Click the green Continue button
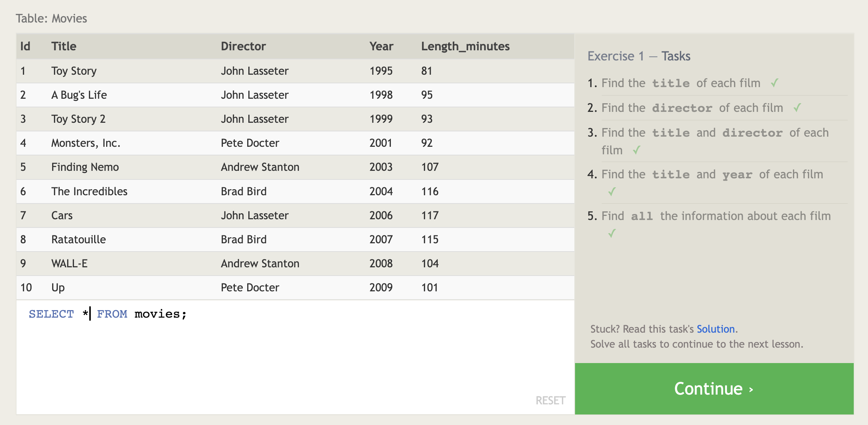Image resolution: width=868 pixels, height=425 pixels. click(714, 389)
